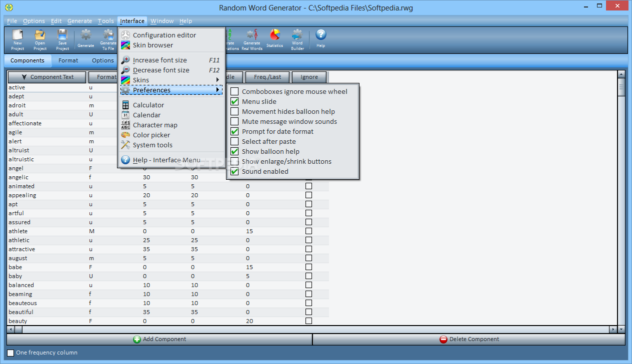Select the 'balanced' component cell

[x=47, y=285]
